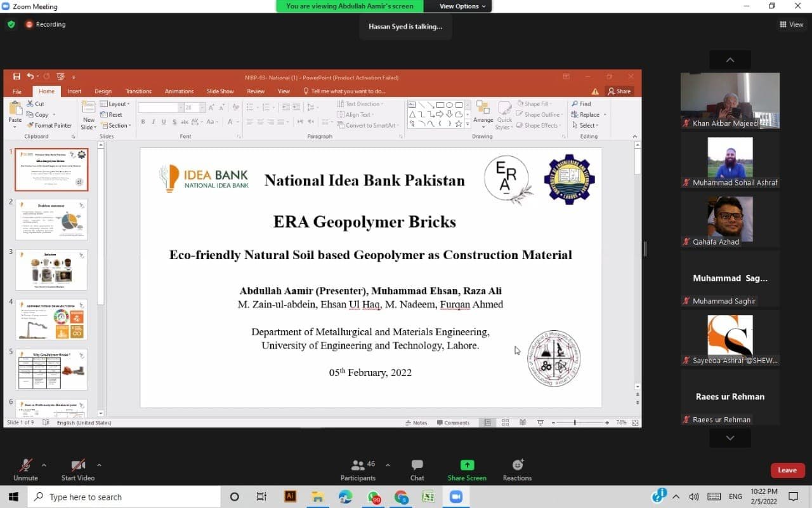Unmute the microphone

click(25, 469)
